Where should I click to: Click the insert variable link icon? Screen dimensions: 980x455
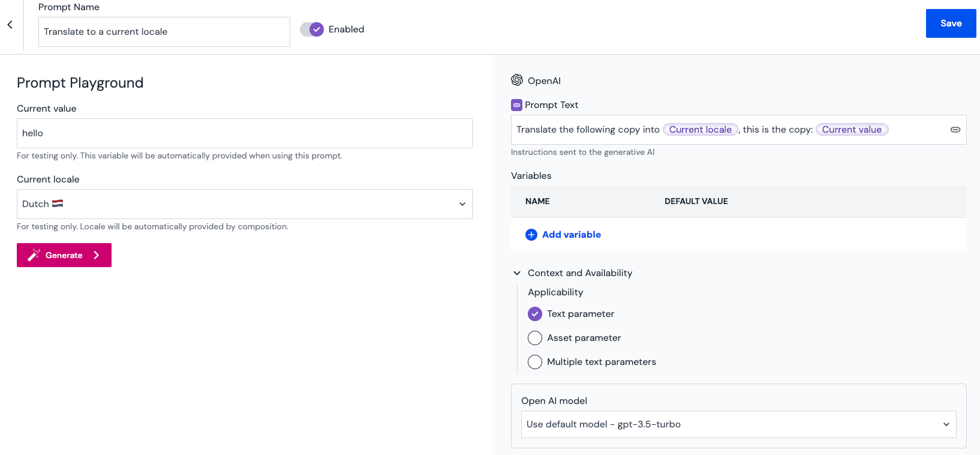[955, 130]
